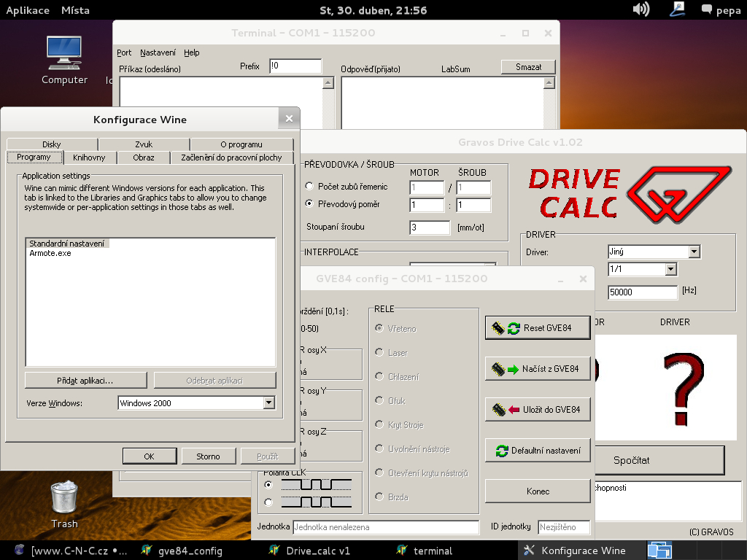747x560 pixels.
Task: Click Spočítat button in Drive Calc
Action: point(659,460)
